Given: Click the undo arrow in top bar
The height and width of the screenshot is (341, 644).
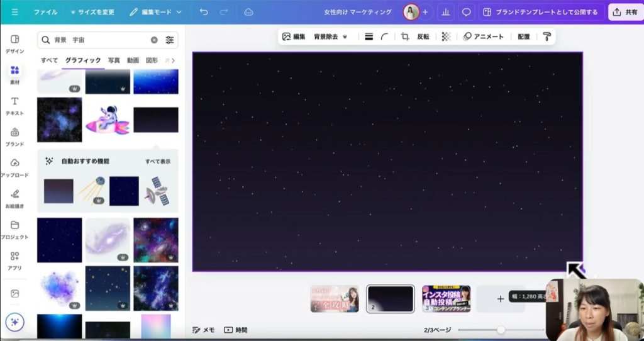Looking at the screenshot, I should 204,12.
